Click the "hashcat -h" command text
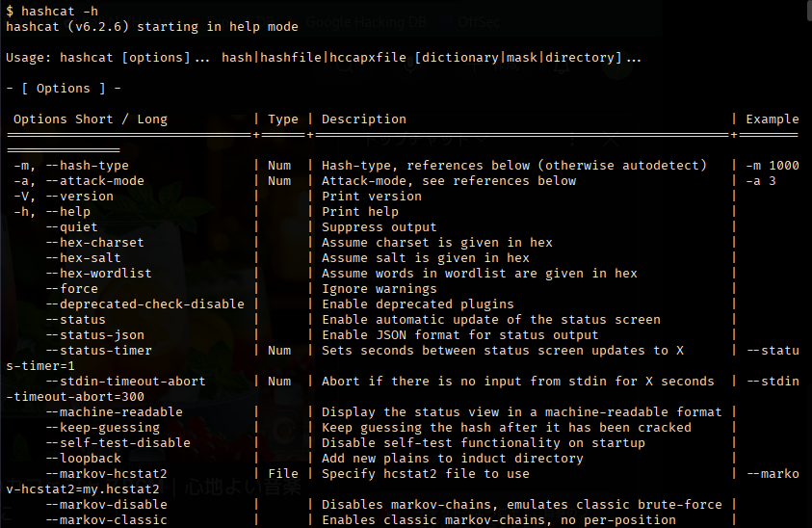812x528 pixels. 59,11
